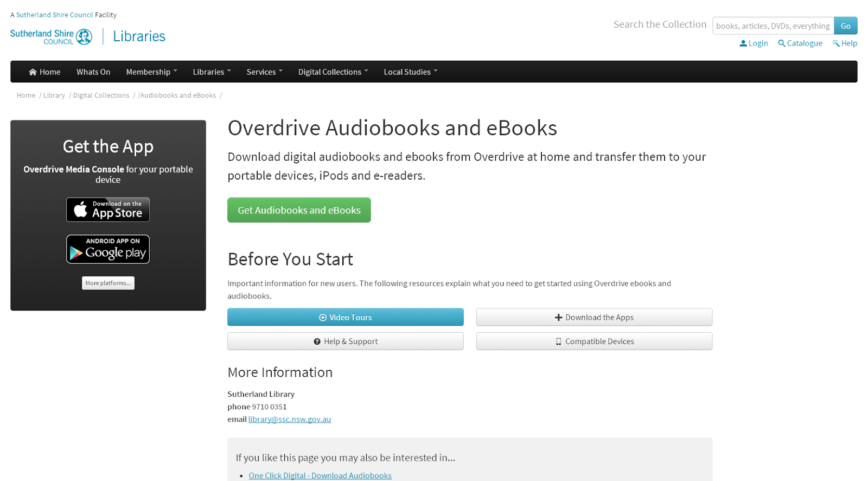This screenshot has width=868, height=481.
Task: Click the Help link text
Action: tap(849, 43)
